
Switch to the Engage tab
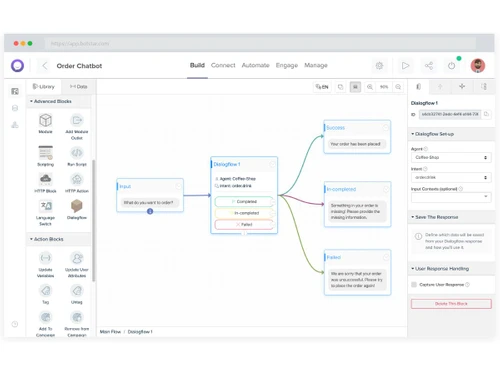coord(287,65)
